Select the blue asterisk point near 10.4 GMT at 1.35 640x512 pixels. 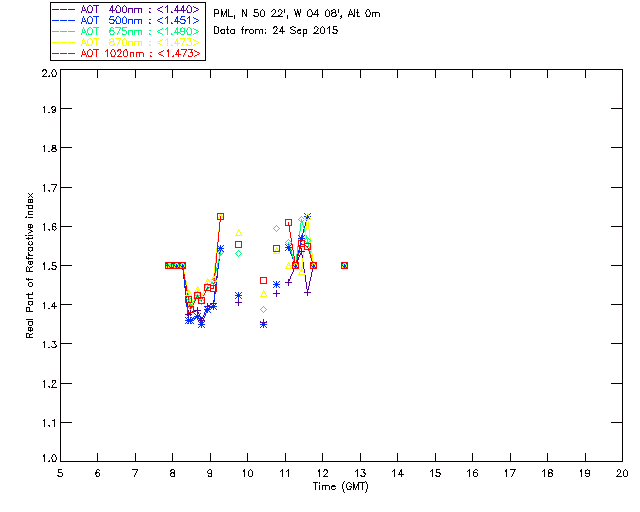(x=264, y=324)
